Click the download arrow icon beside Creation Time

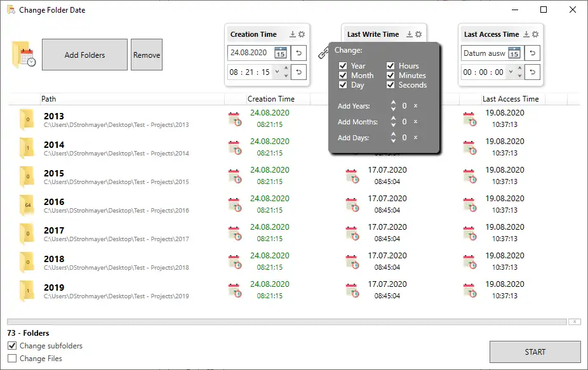tap(293, 34)
